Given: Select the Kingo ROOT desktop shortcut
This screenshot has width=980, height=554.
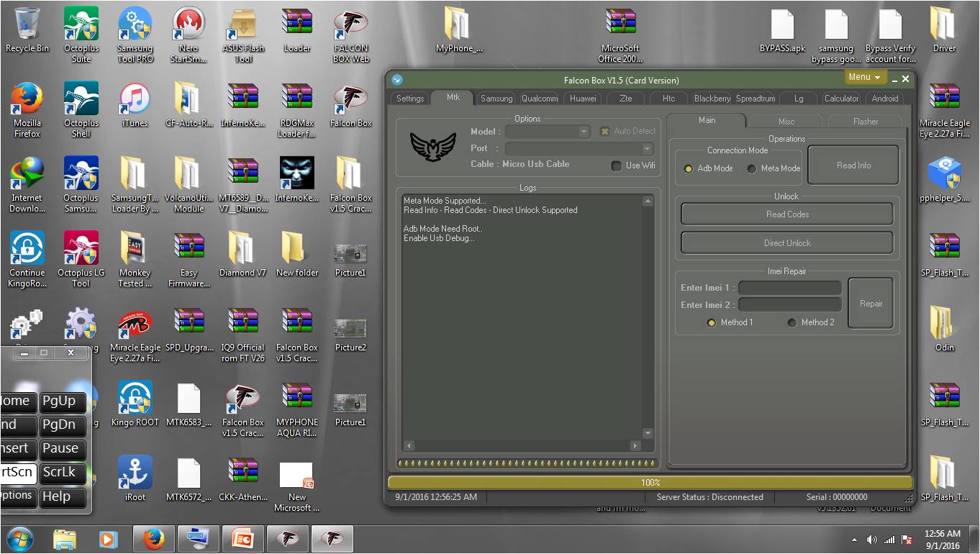Looking at the screenshot, I should [x=135, y=403].
